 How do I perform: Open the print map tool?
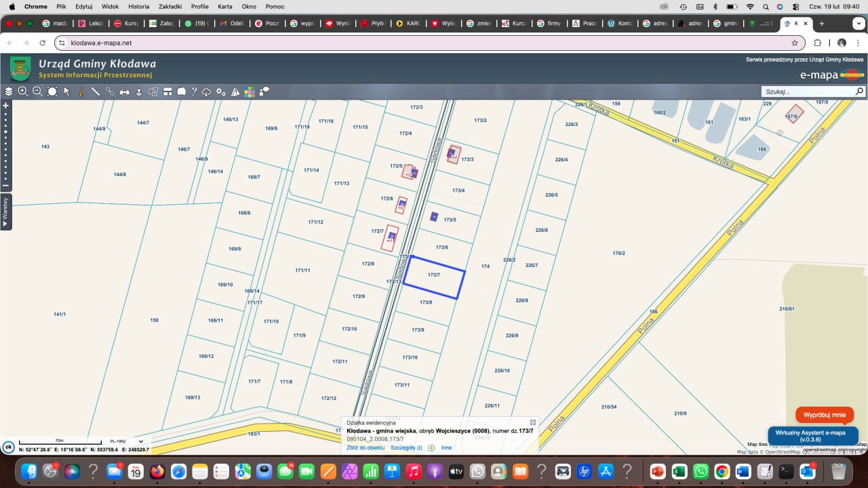point(125,91)
